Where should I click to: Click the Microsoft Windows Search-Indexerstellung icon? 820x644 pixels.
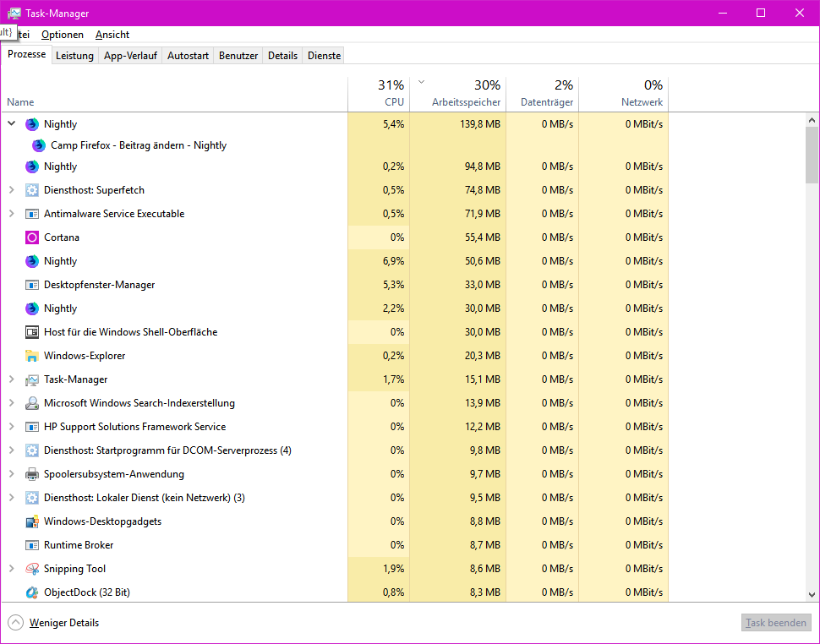click(32, 403)
